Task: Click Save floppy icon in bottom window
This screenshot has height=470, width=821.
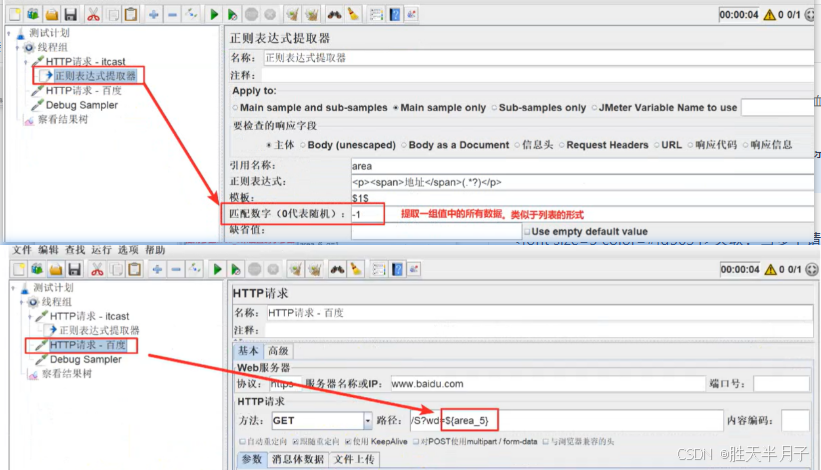Action: pyautogui.click(x=74, y=270)
